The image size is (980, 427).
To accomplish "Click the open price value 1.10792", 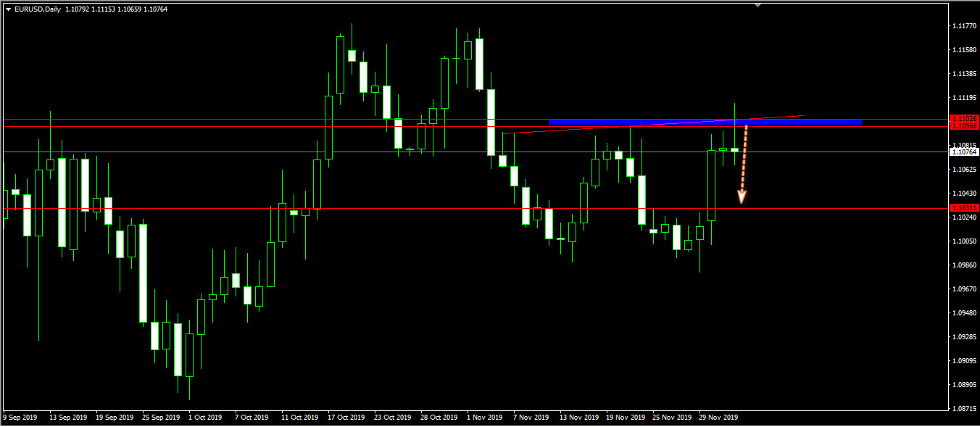I will click(x=78, y=9).
